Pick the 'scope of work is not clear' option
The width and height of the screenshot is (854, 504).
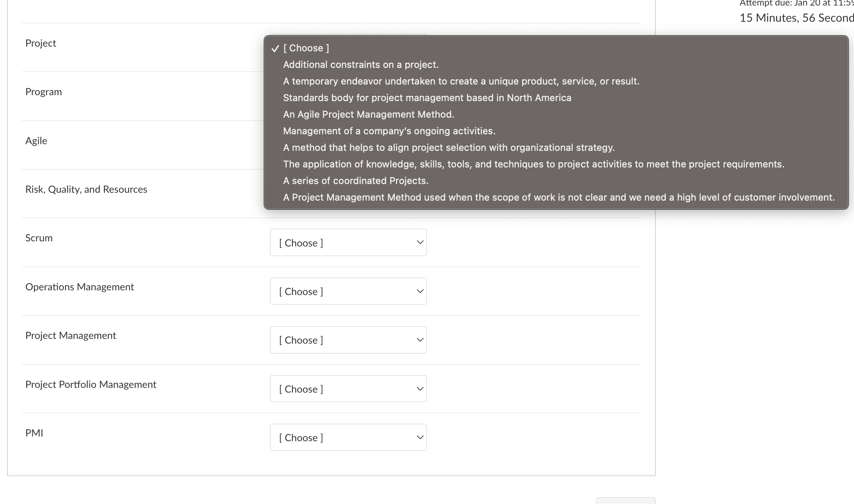559,197
